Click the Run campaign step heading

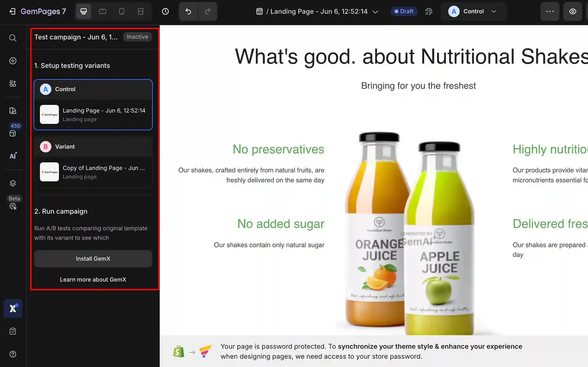coord(61,211)
